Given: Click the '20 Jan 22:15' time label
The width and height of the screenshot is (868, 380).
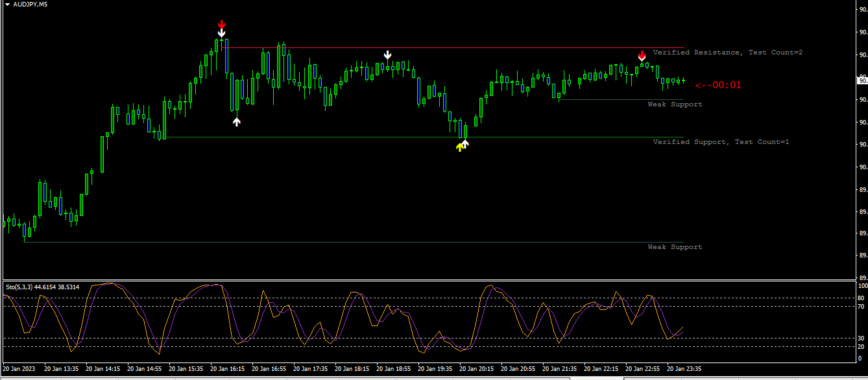Looking at the screenshot, I should (601, 368).
